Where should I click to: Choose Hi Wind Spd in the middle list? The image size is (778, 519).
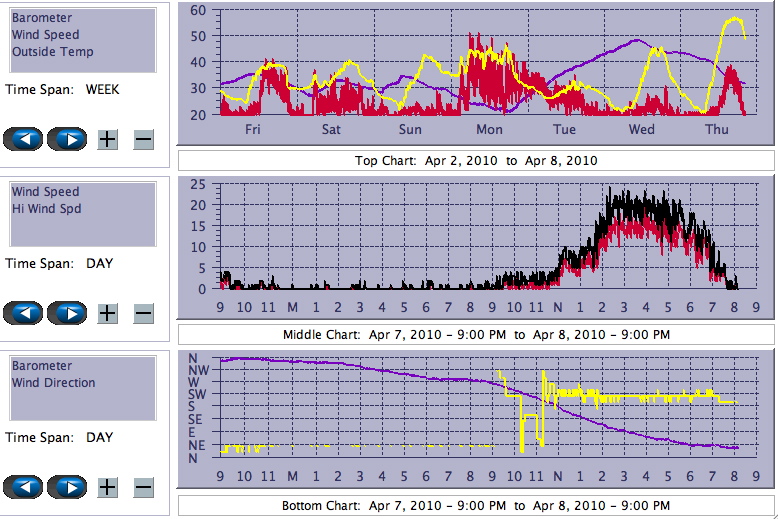coord(47,209)
